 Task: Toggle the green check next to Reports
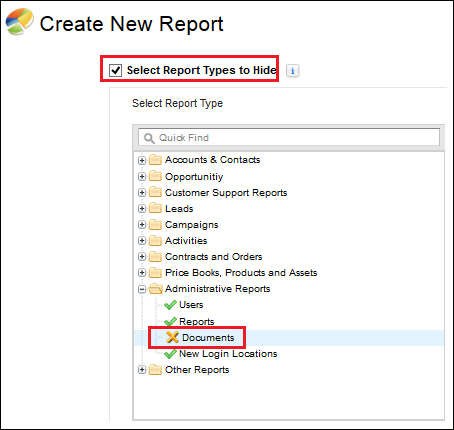(x=170, y=321)
